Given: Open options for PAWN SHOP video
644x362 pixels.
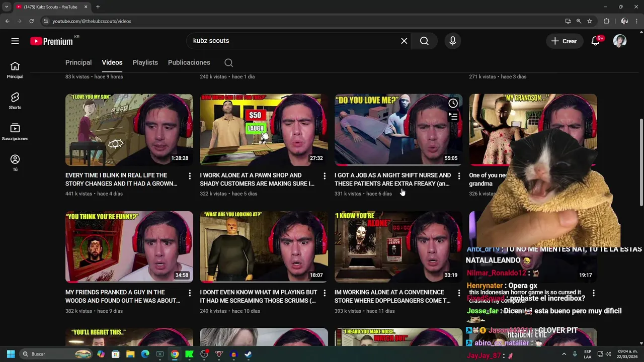Looking at the screenshot, I should point(325,175).
